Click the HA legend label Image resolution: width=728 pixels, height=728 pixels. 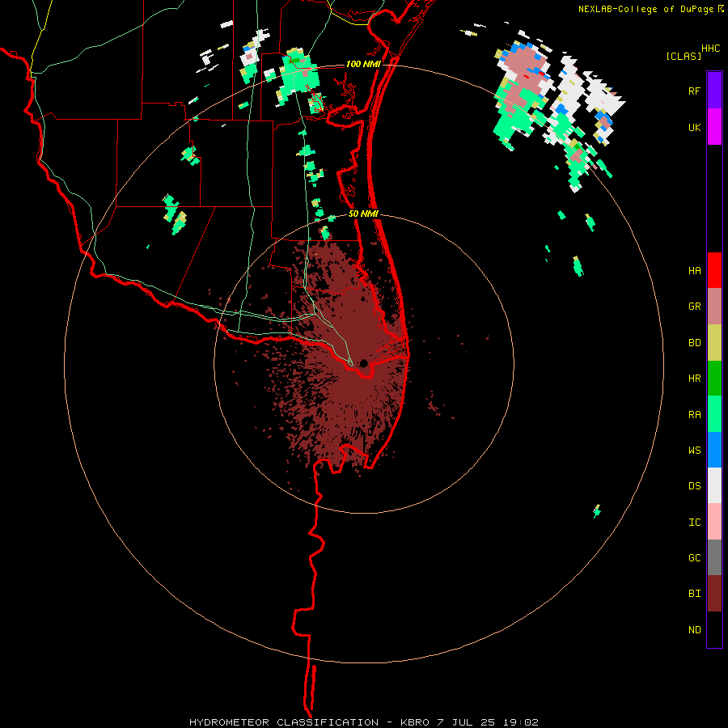point(694,271)
